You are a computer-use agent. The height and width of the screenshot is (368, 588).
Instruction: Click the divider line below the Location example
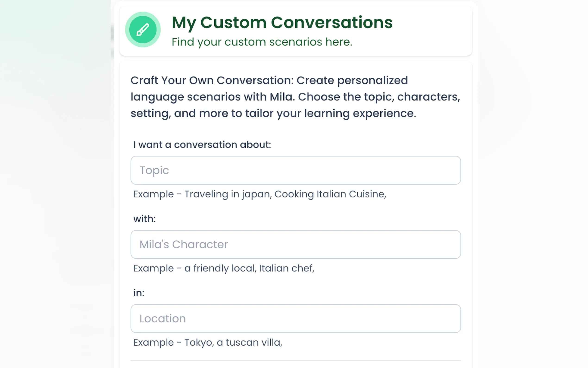(x=295, y=360)
